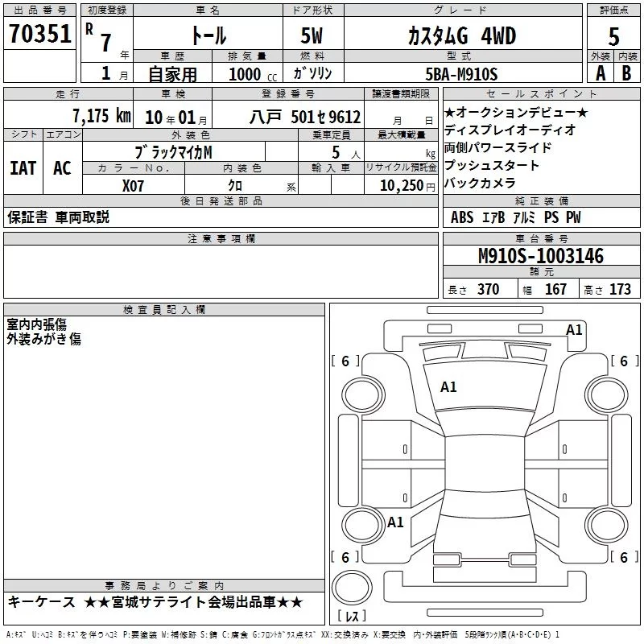Click shift type IAT

coord(23,168)
